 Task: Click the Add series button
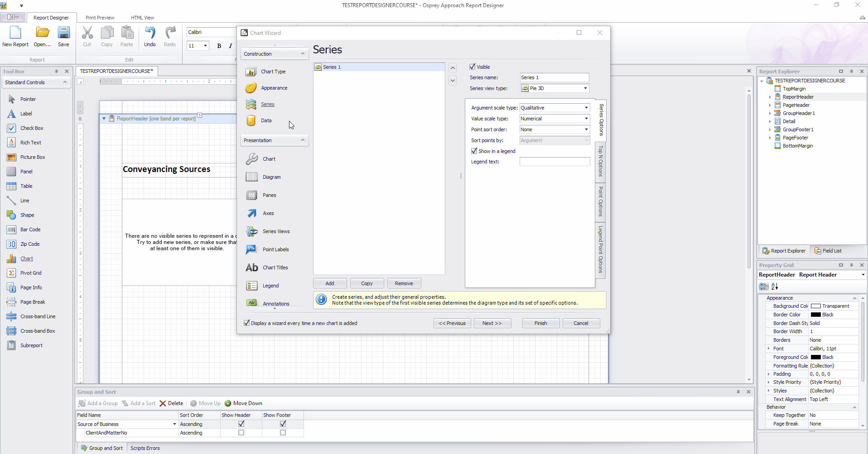[x=330, y=283]
